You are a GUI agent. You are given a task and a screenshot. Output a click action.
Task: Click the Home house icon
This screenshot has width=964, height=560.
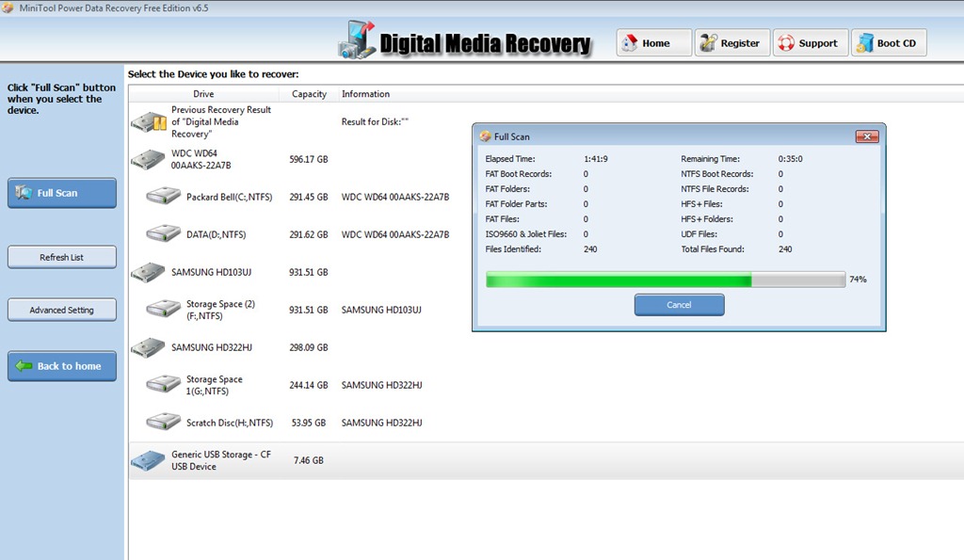click(629, 43)
